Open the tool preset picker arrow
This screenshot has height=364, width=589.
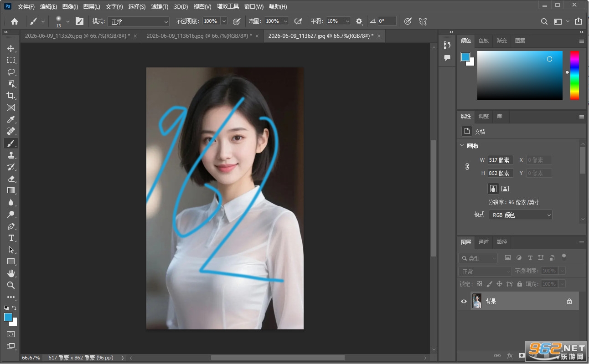pyautogui.click(x=43, y=21)
